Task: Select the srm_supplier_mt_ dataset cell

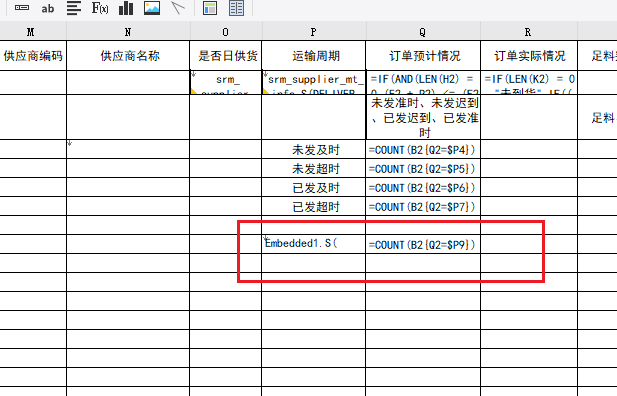Action: click(x=314, y=83)
